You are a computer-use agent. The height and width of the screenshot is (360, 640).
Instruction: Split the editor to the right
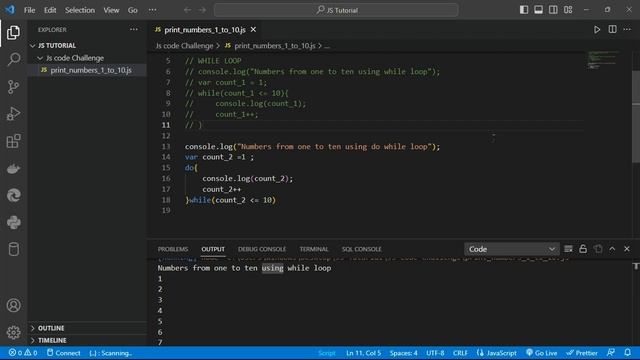click(612, 29)
